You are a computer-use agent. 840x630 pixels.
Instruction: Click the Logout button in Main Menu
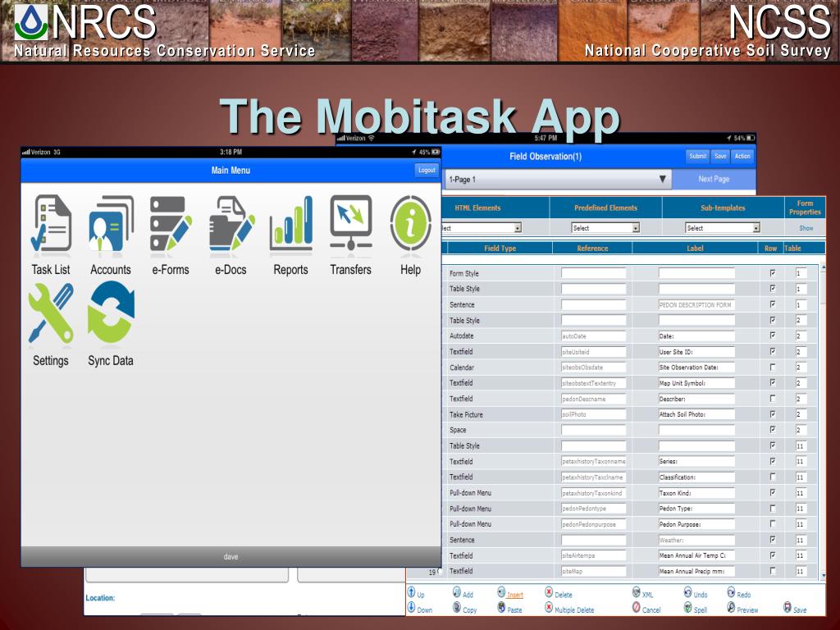point(427,170)
